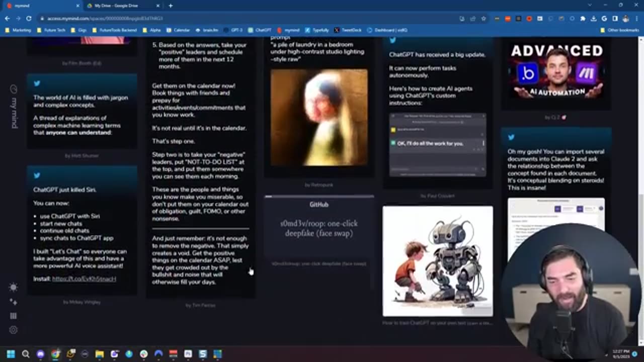
Task: Toggle the sun brightness icon in sidebar
Action: coord(14,287)
